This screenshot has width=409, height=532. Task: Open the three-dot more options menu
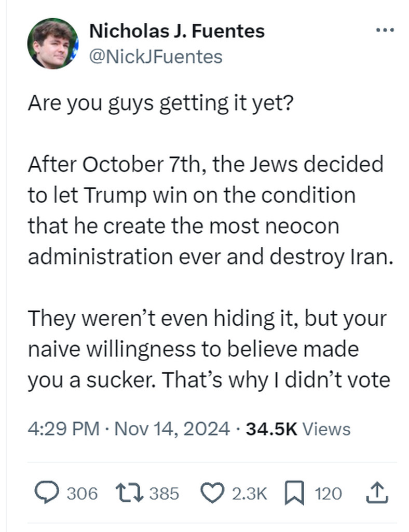pyautogui.click(x=385, y=31)
